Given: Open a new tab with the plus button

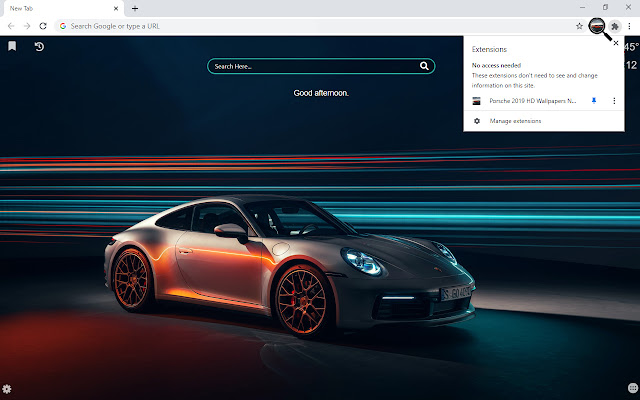Looking at the screenshot, I should pos(135,8).
